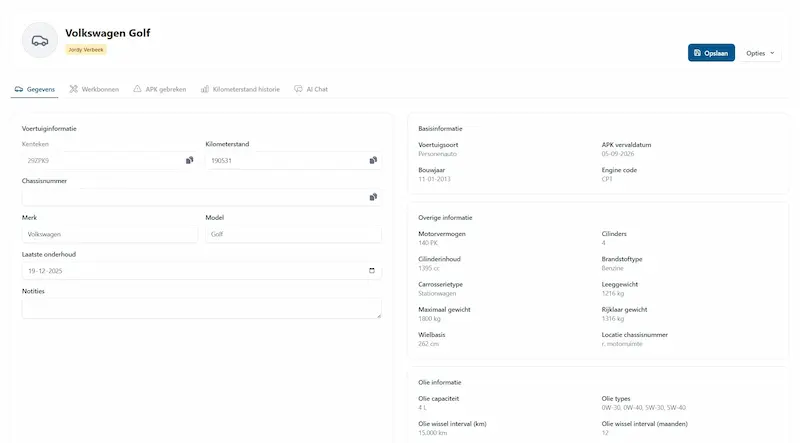800x443 pixels.
Task: Click the Maximaal gewicht value 1800 kg
Action: pos(429,318)
